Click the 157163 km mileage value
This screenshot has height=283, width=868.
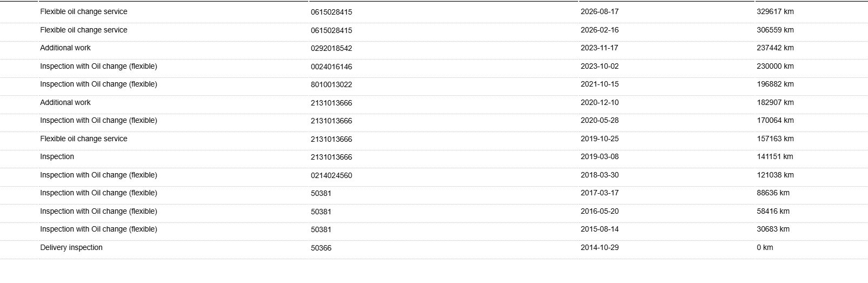[x=776, y=139]
